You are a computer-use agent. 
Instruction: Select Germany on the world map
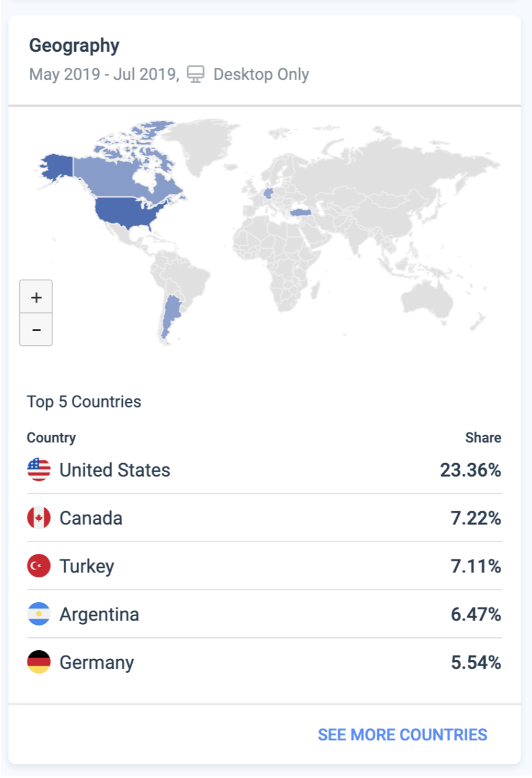click(268, 192)
